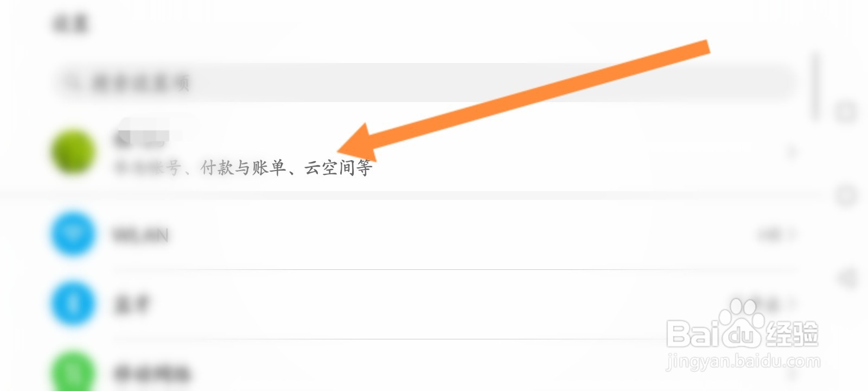Tap the blue Bluetooth icon
This screenshot has height=391, width=868.
[73, 304]
